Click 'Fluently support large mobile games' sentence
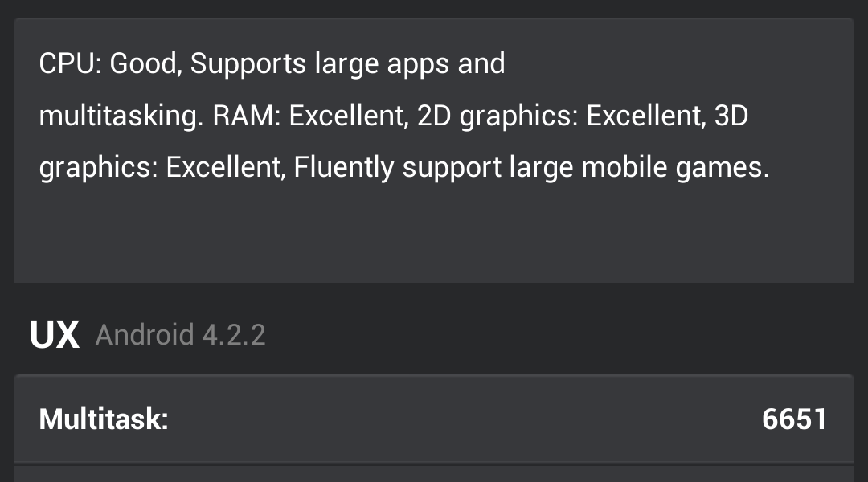Image resolution: width=868 pixels, height=482 pixels. (531, 168)
